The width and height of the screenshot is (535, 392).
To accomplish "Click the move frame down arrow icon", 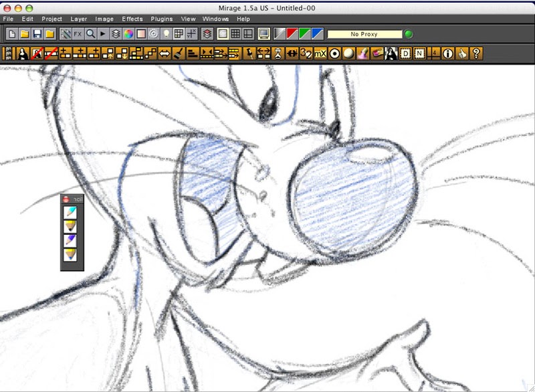I will (x=122, y=54).
